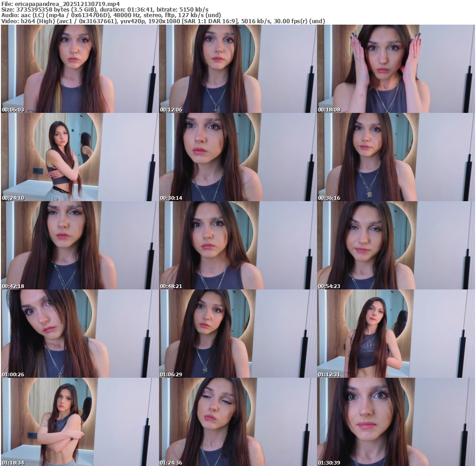
Task: Pick the frame labeled 01:30:39
Action: tap(396, 422)
